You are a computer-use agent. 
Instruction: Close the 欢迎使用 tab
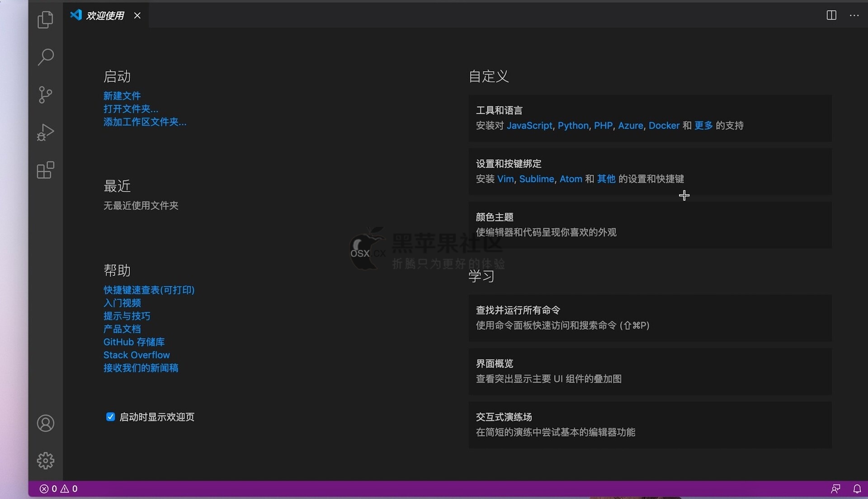pyautogui.click(x=137, y=15)
